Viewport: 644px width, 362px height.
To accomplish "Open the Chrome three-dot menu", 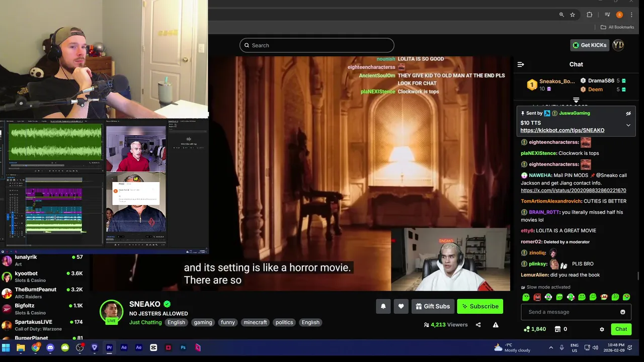I will (631, 15).
